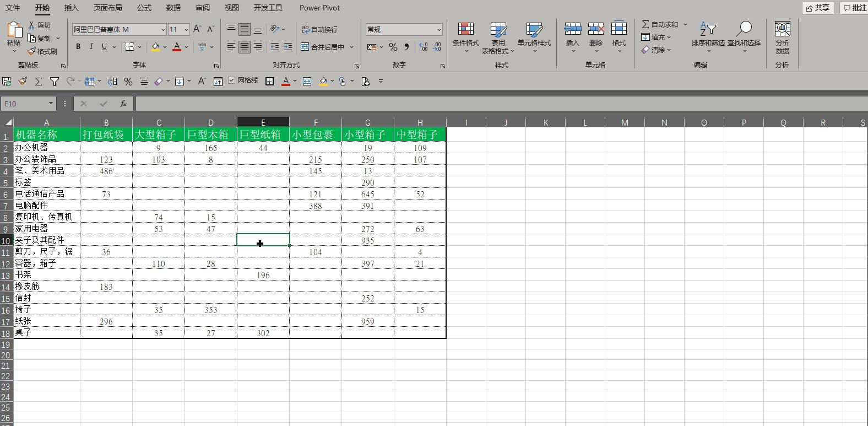Expand the 自动求和 dropdown arrow

click(x=686, y=25)
